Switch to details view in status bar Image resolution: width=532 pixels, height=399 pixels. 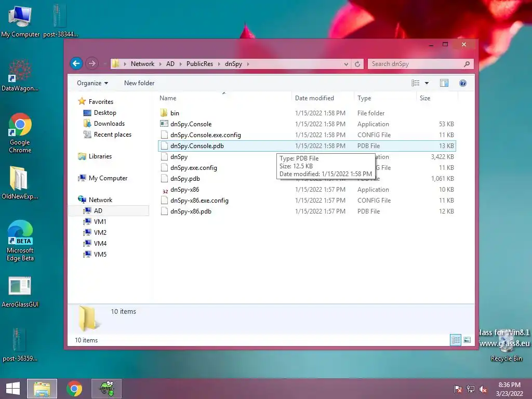456,340
